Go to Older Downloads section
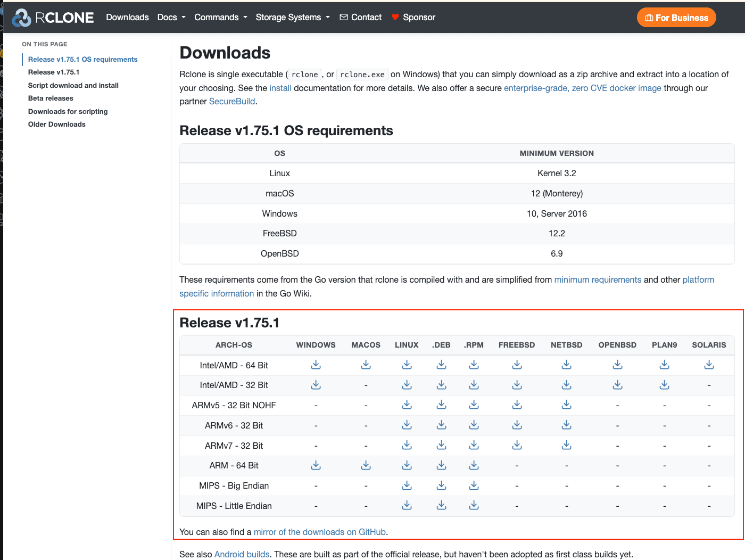This screenshot has width=745, height=560. click(56, 125)
